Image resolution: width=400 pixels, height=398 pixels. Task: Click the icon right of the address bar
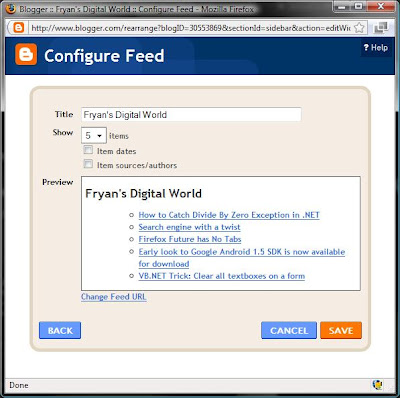coord(381,28)
